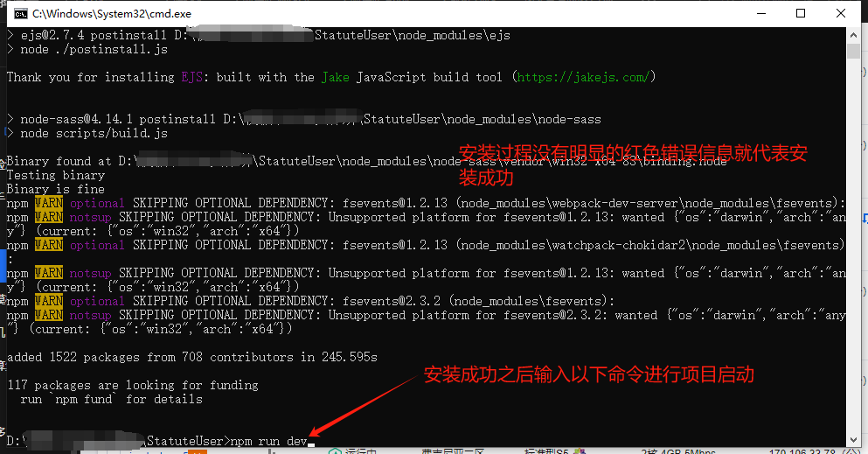Click the '117 packages are looking for funding' line
Image resolution: width=868 pixels, height=454 pixels.
(x=132, y=385)
